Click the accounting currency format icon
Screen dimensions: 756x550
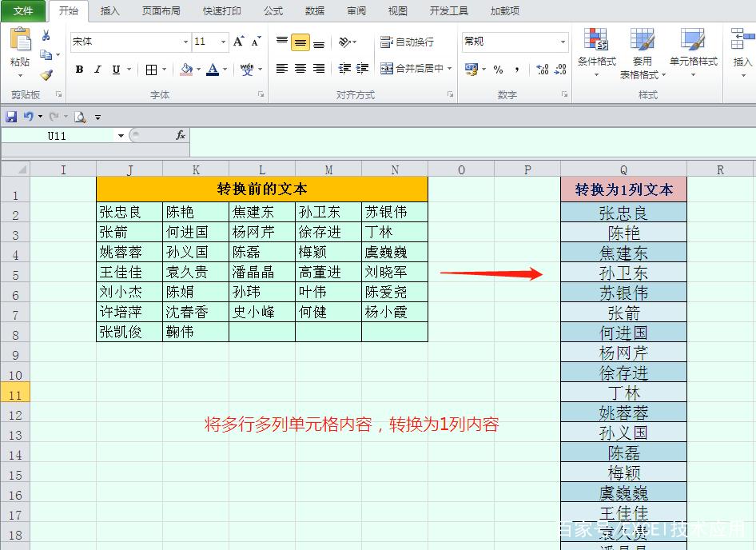click(x=471, y=69)
